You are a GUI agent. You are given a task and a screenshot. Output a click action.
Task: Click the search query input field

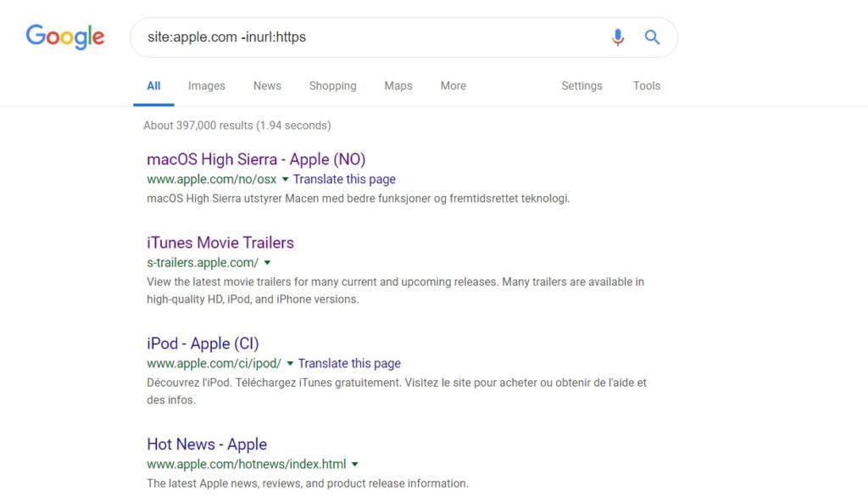(364, 37)
